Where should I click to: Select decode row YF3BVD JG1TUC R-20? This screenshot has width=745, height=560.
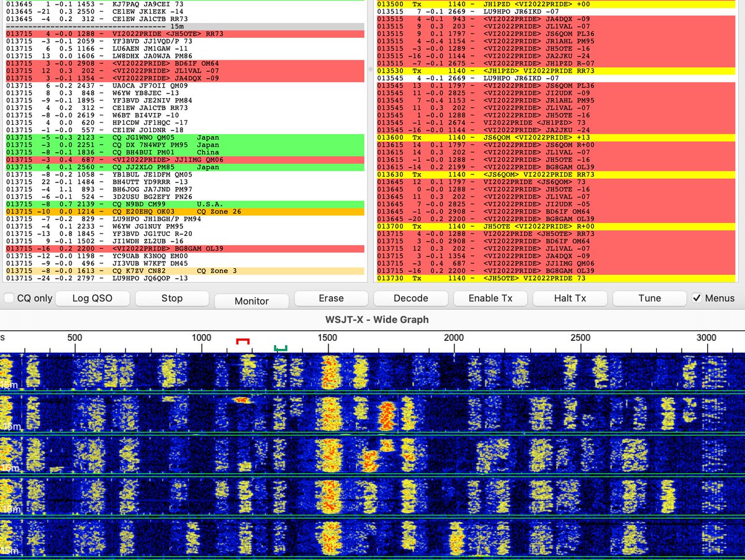click(x=184, y=234)
